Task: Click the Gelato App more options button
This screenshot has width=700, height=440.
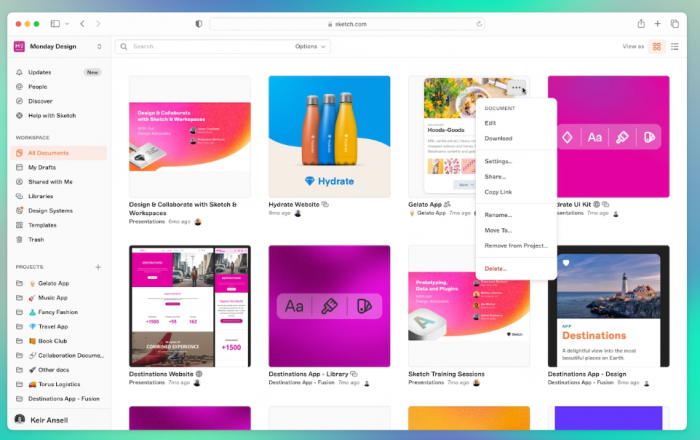Action: pos(516,87)
